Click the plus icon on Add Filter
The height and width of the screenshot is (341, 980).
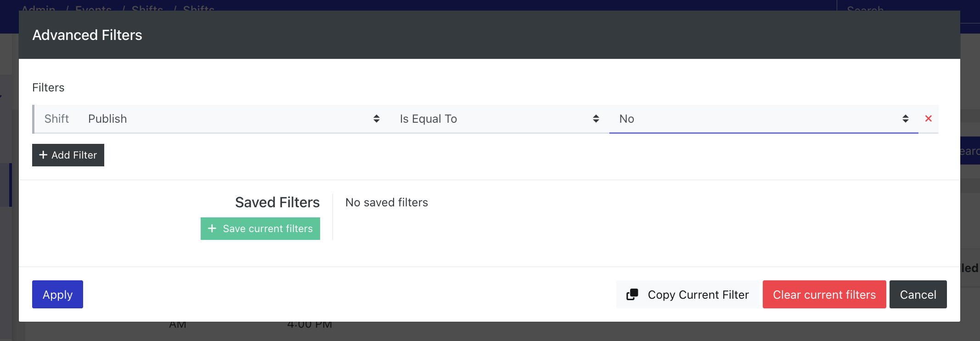43,155
